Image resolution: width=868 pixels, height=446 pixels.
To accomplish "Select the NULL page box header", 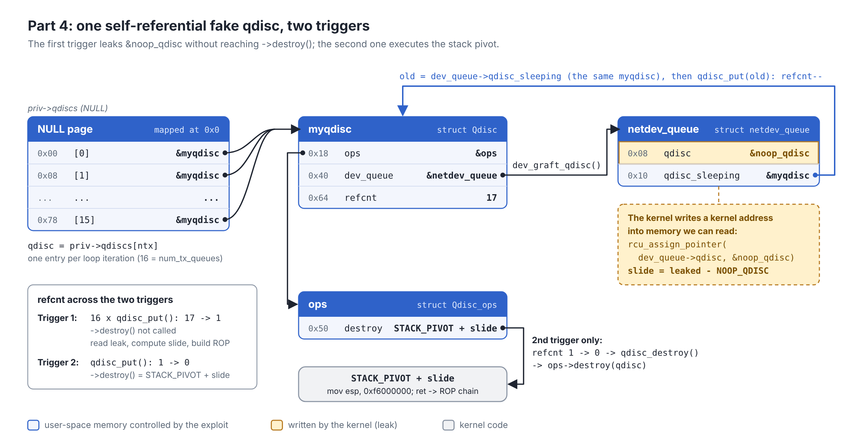I will [128, 129].
